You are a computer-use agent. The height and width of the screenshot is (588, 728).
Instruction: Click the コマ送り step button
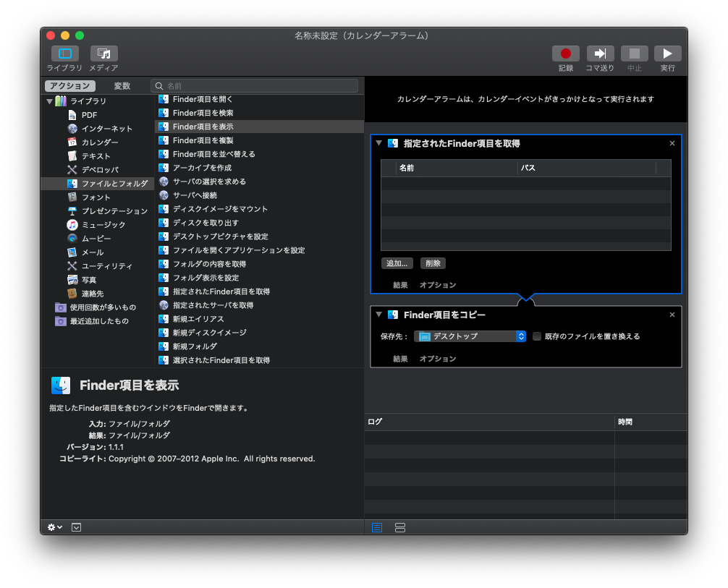pos(600,54)
